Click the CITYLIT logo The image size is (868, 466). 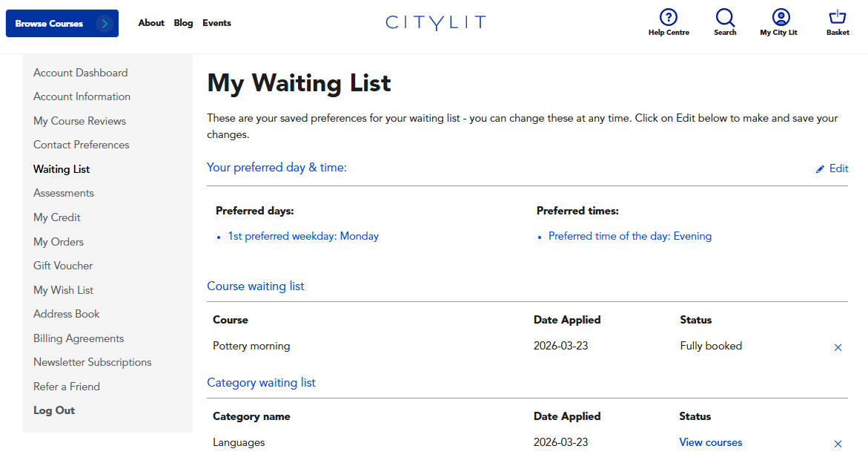click(x=435, y=23)
